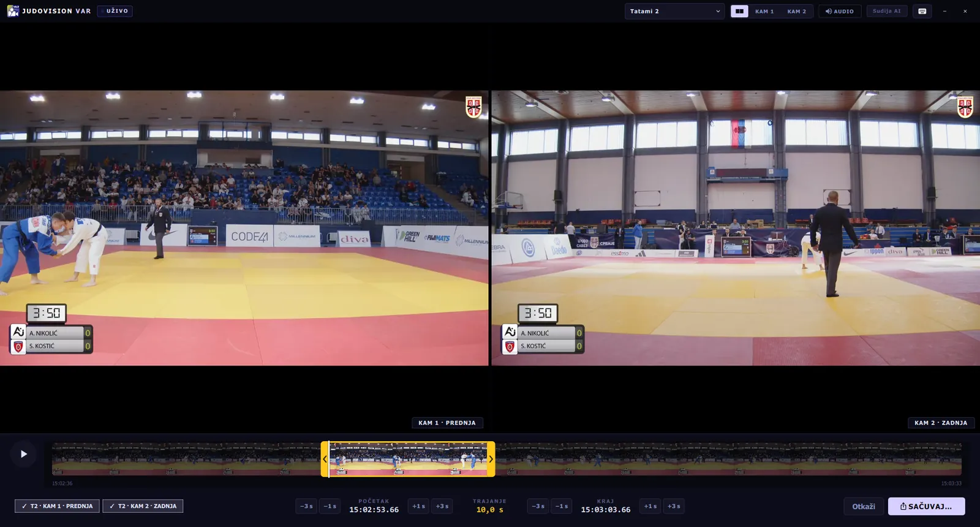
Task: Select the KAM 2 · ZADNJA label
Action: pyautogui.click(x=941, y=423)
